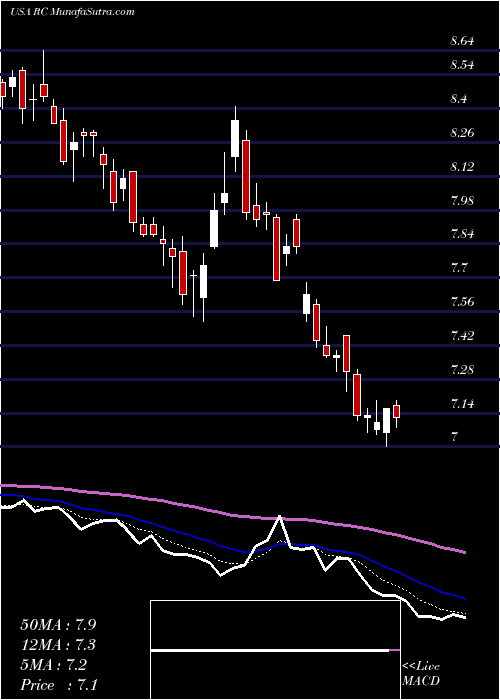Click the last red candlestick on the chart

396,411
